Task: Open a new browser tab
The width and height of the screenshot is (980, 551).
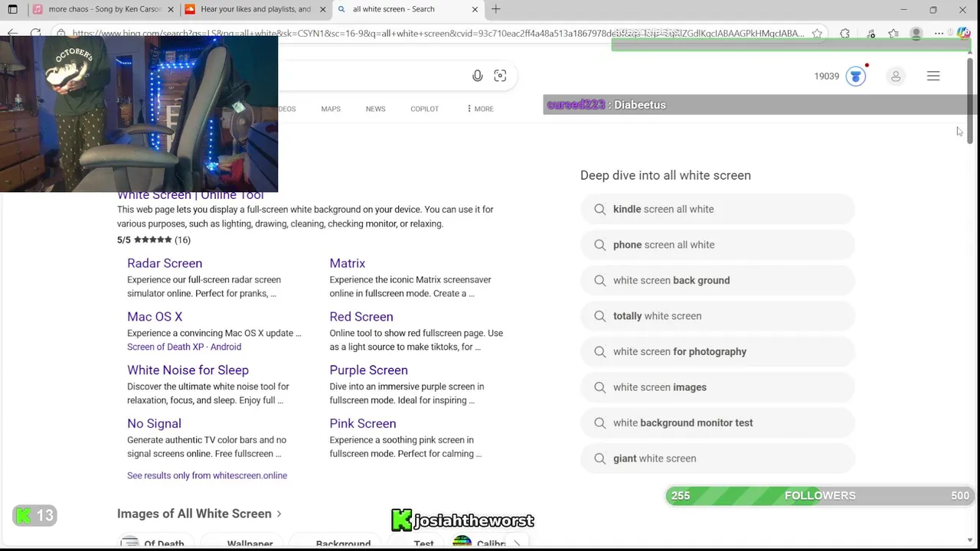Action: (496, 9)
